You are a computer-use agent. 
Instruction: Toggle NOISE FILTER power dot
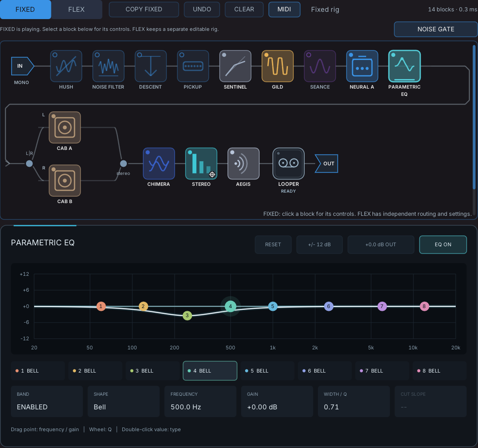97,55
